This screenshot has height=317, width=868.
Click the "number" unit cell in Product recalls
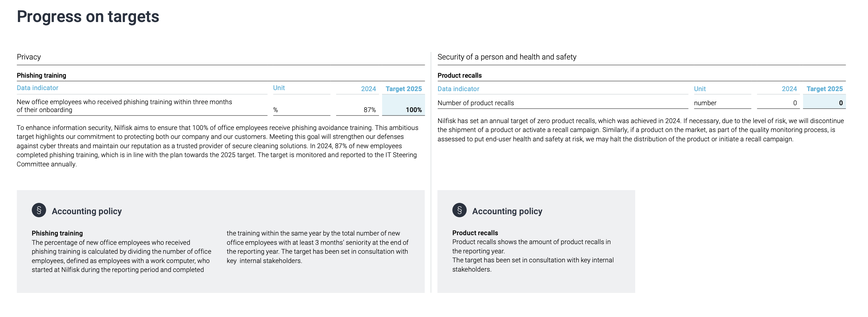click(705, 103)
